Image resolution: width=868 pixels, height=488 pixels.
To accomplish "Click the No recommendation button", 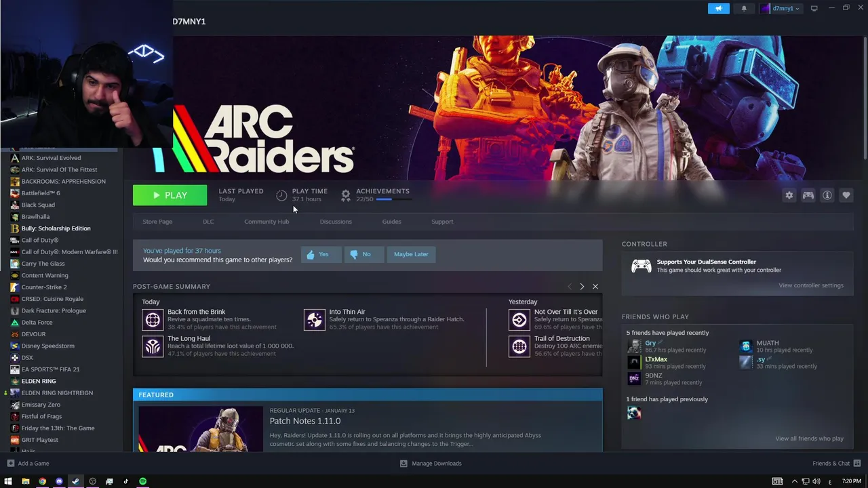I will (x=364, y=254).
